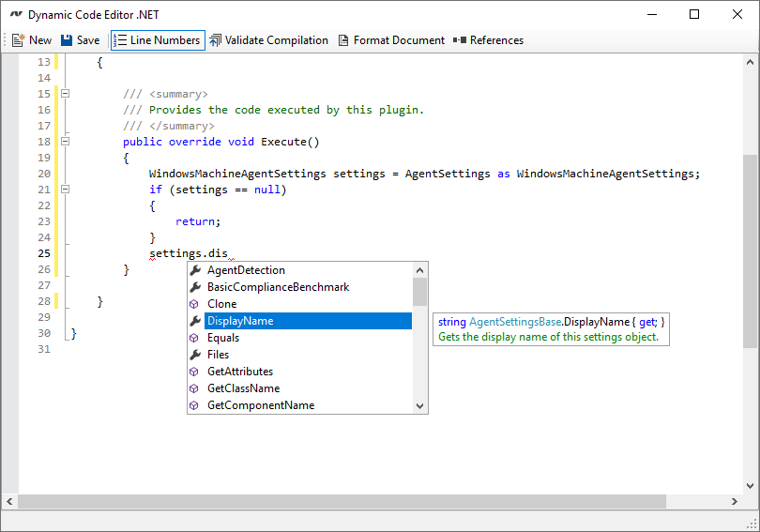Click the Save floppy disk icon

click(67, 40)
